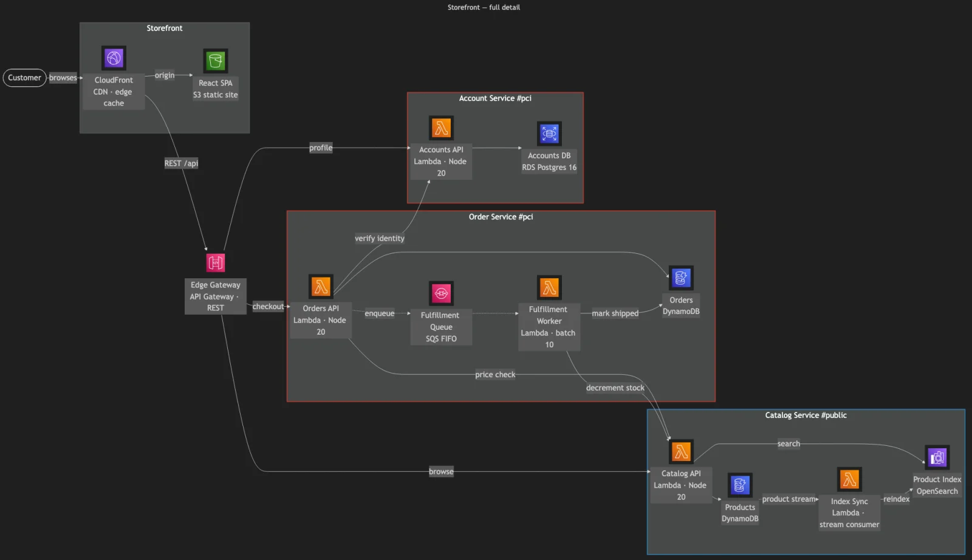Click the 'decrement stock' edge label

click(615, 388)
